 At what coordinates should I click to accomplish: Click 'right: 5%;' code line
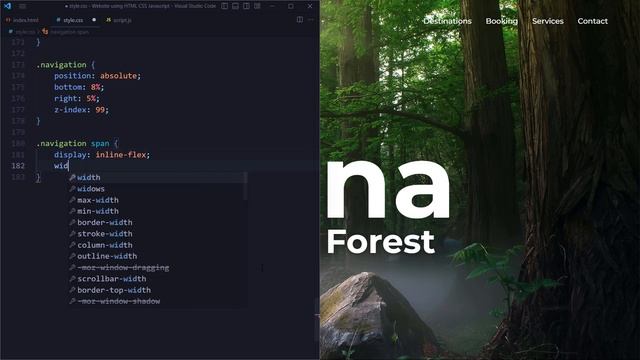coord(77,98)
